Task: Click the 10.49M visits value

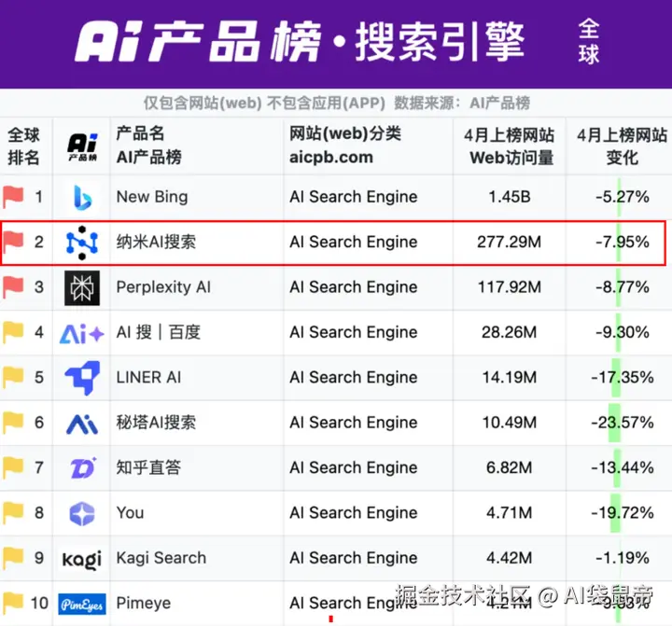Action: click(510, 423)
